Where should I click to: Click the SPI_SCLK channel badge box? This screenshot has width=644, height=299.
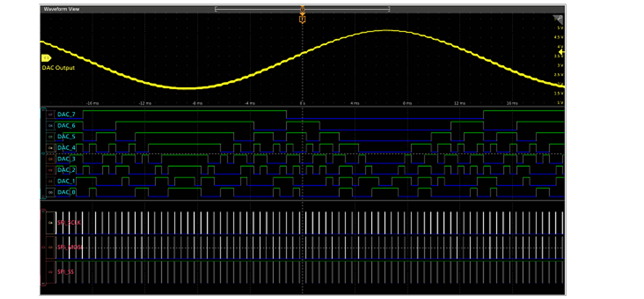coord(50,223)
